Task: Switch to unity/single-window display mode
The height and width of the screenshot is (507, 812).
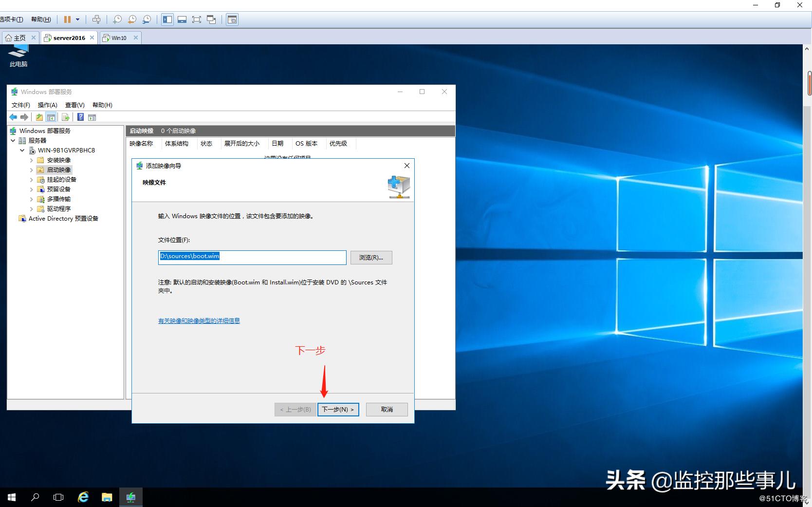Action: point(211,19)
